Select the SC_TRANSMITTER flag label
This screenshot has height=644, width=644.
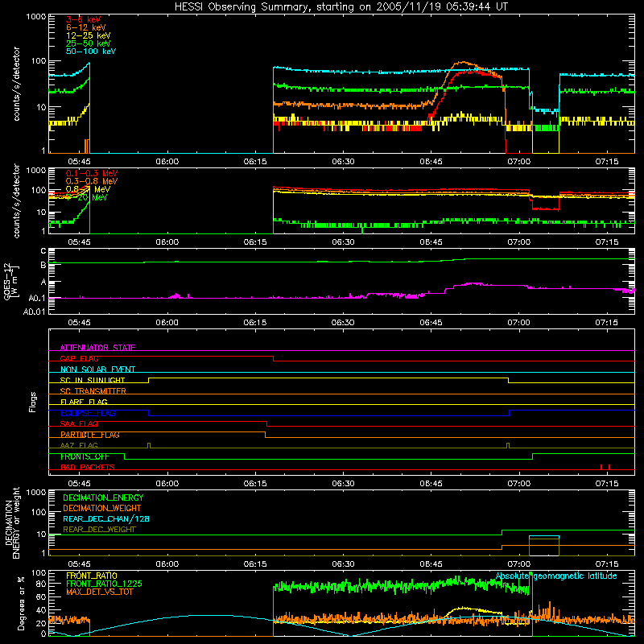click(x=93, y=391)
